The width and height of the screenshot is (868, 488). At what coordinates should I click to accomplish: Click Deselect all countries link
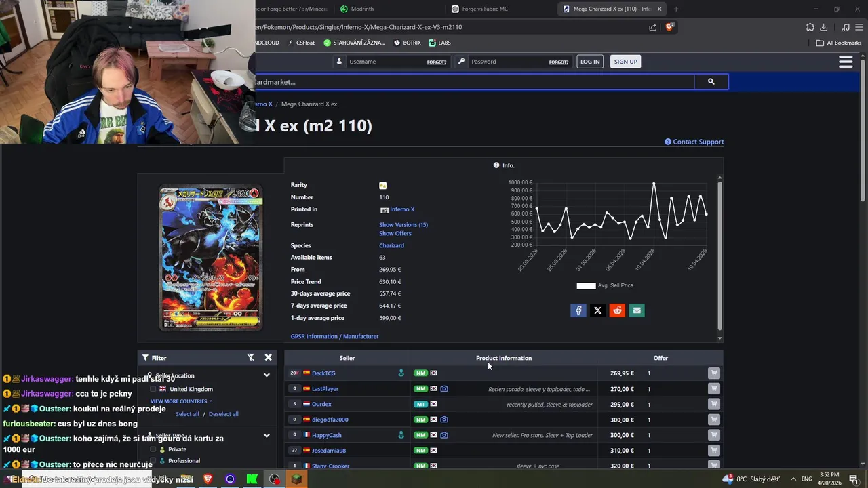coord(224,414)
